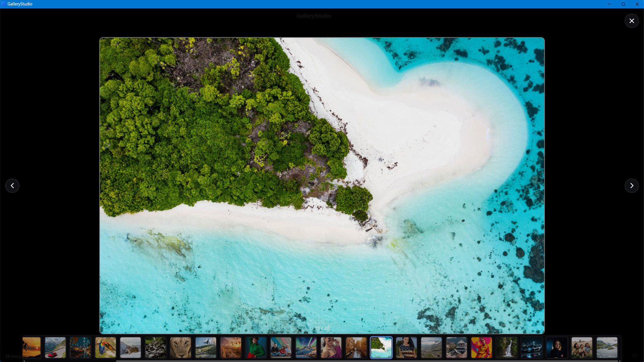View the Venice canal thumbnail

(356, 348)
